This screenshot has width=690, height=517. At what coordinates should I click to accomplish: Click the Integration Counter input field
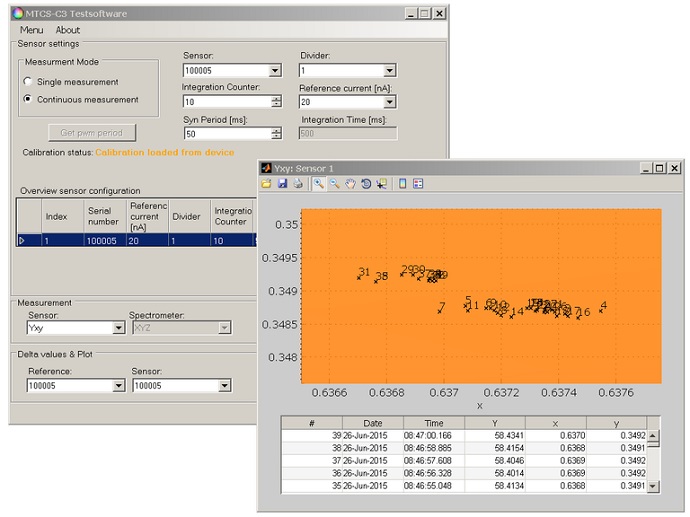(x=228, y=102)
